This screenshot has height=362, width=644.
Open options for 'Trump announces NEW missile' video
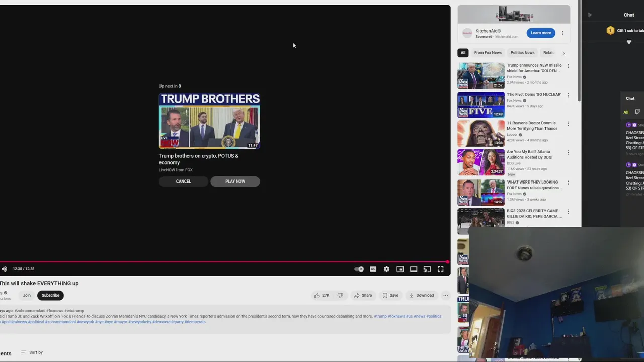click(x=568, y=66)
